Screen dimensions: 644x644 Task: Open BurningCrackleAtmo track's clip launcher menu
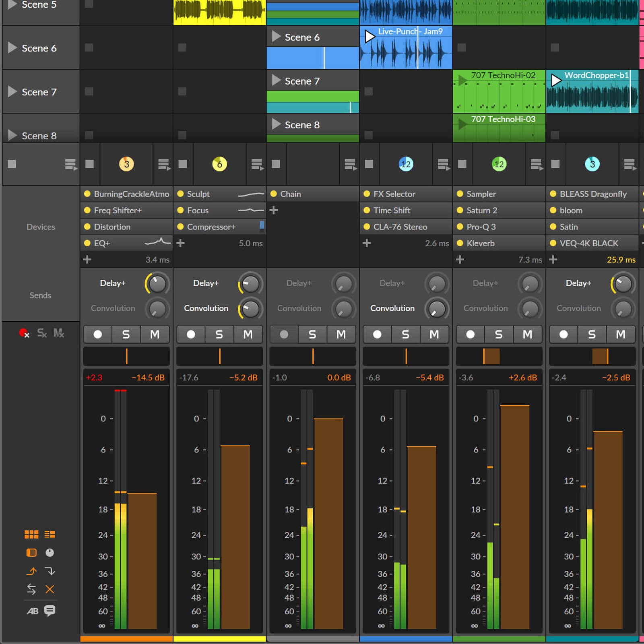click(164, 164)
